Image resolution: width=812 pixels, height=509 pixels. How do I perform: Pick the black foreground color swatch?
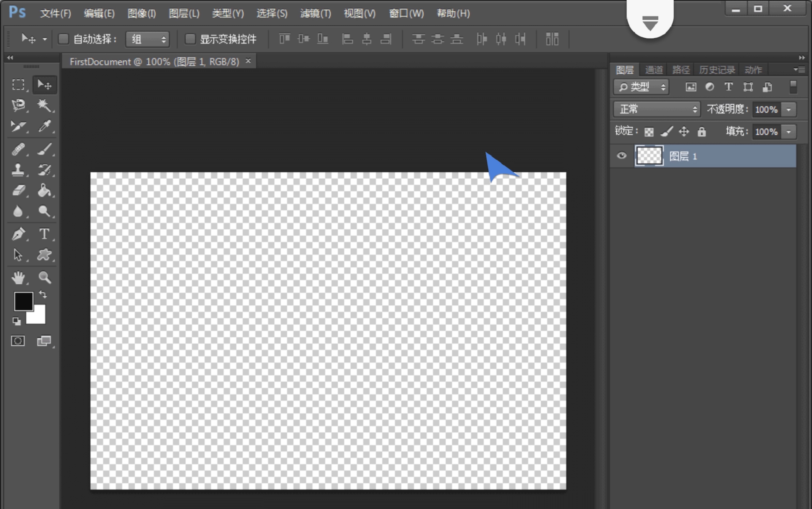[x=23, y=302]
